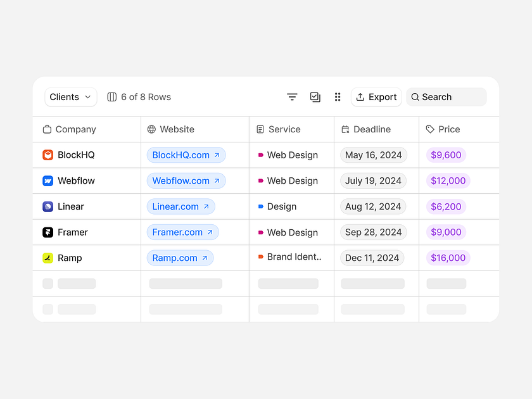Click inside the Search field
The height and width of the screenshot is (399, 532).
click(x=446, y=97)
